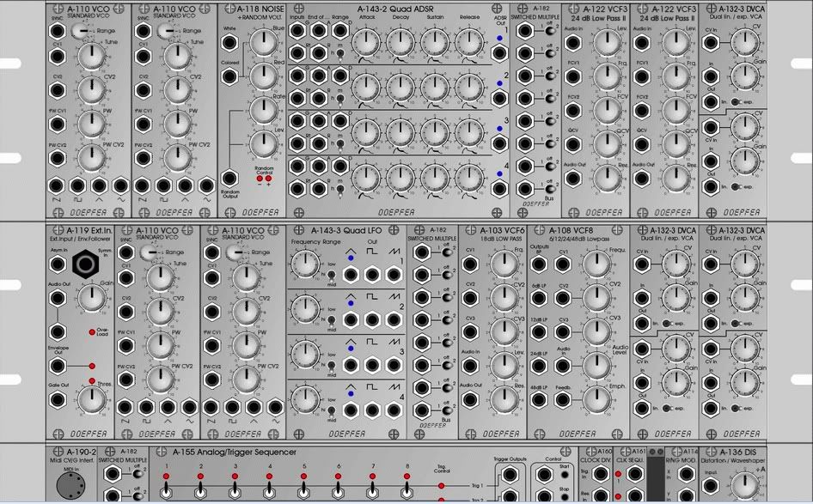813x504 pixels.
Task: Click the Quad ADSR output jack 1
Action: (x=499, y=53)
